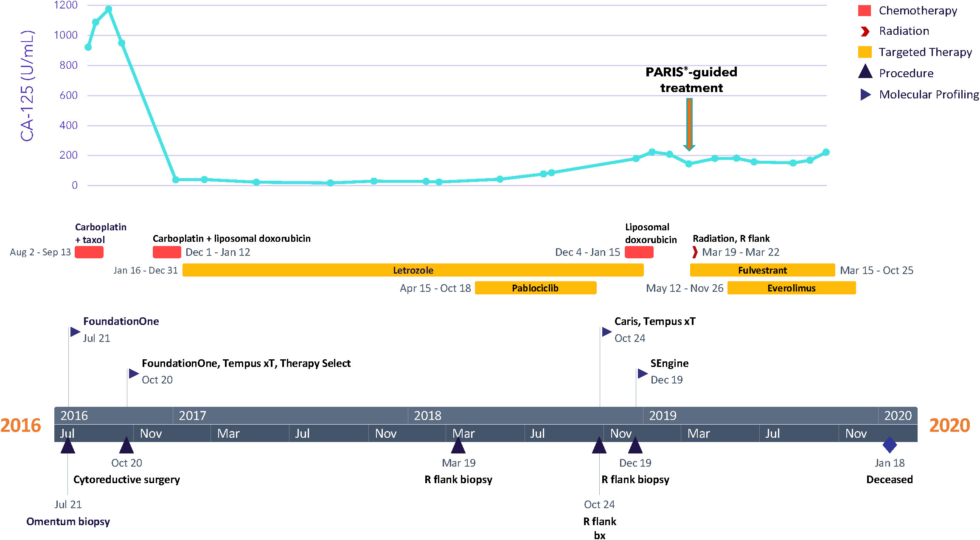The image size is (980, 540).
Task: Select the PARIS-guided treatment arrow
Action: 689,124
